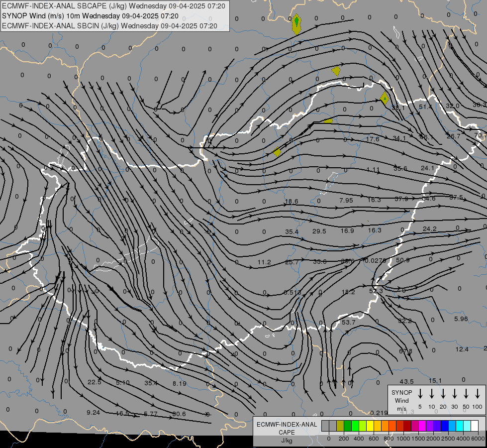Click the 17.6 value on the map
This screenshot has width=487, height=448.
pyautogui.click(x=373, y=139)
